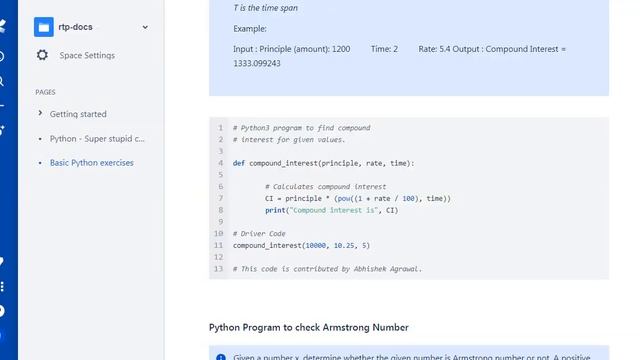Click the print("Compound interest is", CI) line
The height and width of the screenshot is (360, 640).
click(x=331, y=210)
